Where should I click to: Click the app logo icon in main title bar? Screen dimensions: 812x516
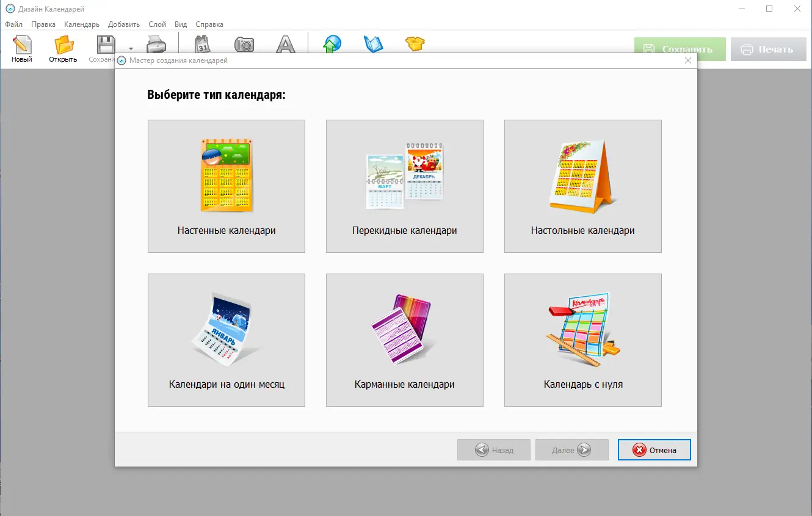coord(9,9)
